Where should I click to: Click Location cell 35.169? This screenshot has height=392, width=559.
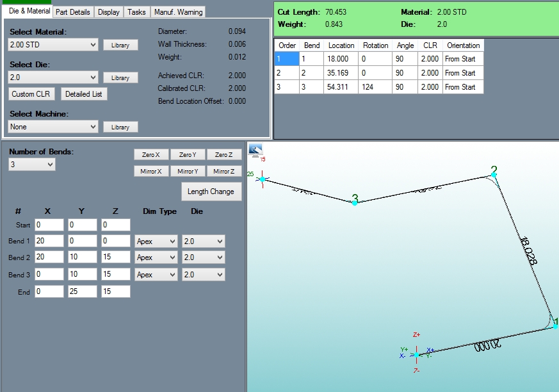click(x=341, y=73)
